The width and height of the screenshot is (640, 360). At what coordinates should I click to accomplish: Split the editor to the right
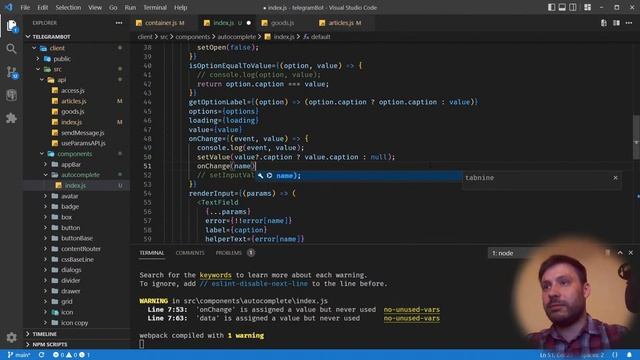tap(616, 23)
